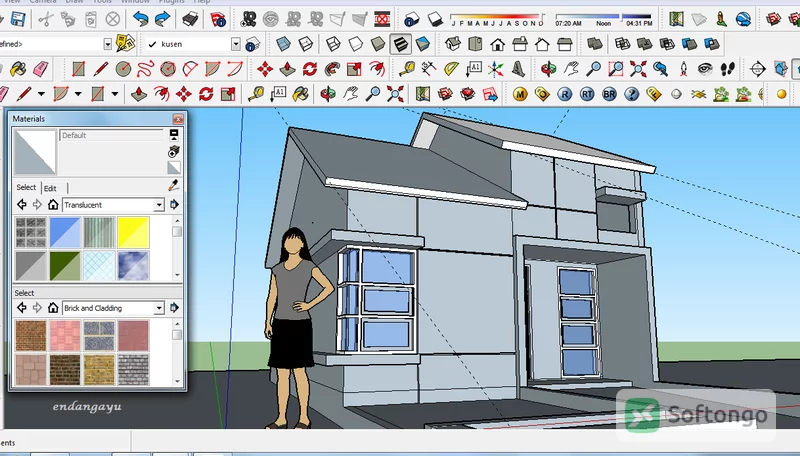The width and height of the screenshot is (800, 456).
Task: Open the blue question mark plugin help
Action: pos(632,94)
